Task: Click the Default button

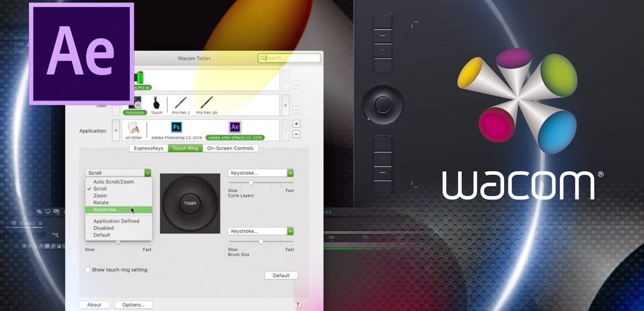Action: (x=281, y=275)
